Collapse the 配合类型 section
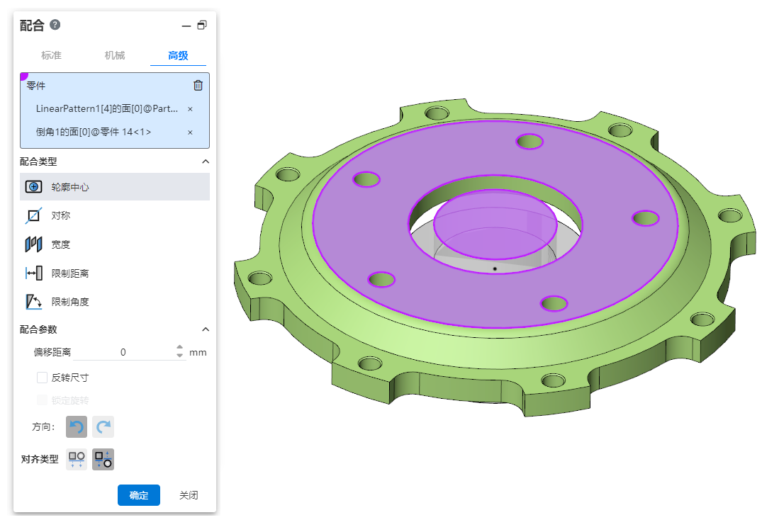 [x=206, y=162]
